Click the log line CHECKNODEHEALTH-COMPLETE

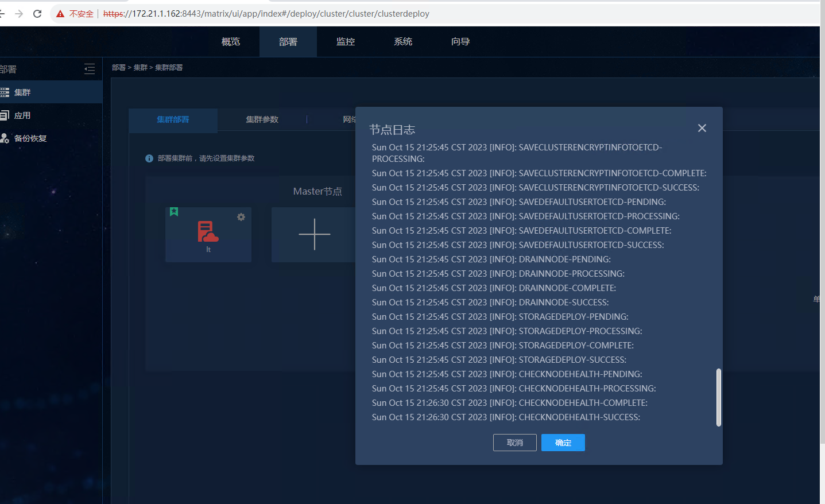pos(510,403)
